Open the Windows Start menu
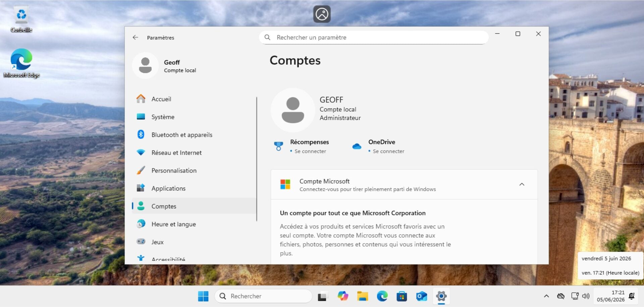This screenshot has width=644, height=307. [x=203, y=296]
